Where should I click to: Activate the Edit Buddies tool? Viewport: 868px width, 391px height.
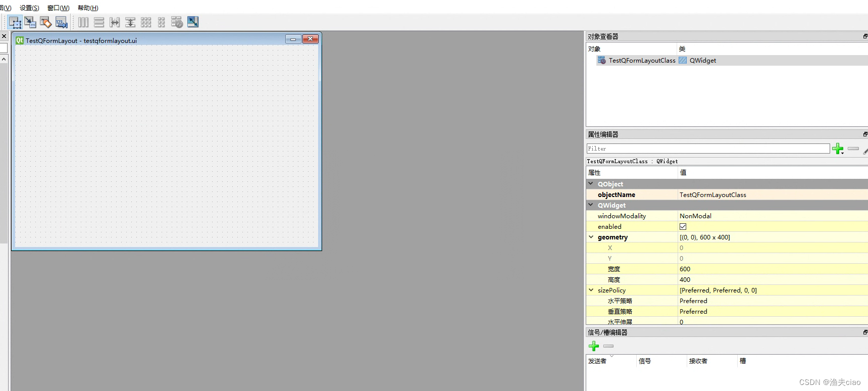pos(46,22)
